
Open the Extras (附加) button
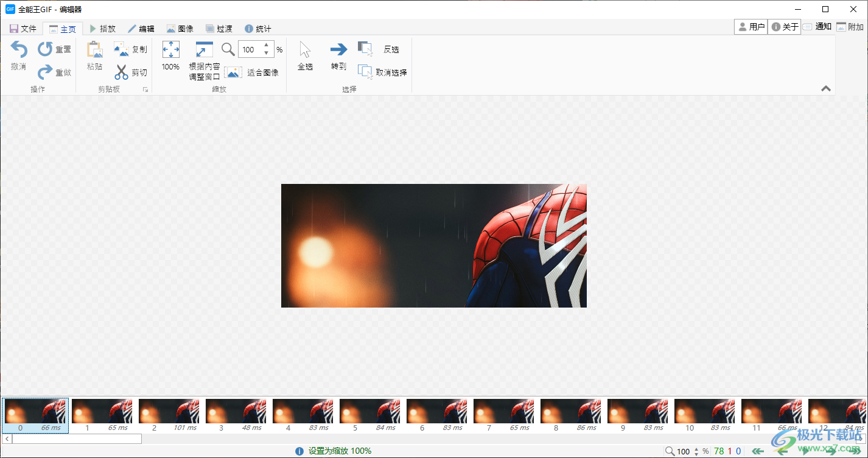pos(850,27)
